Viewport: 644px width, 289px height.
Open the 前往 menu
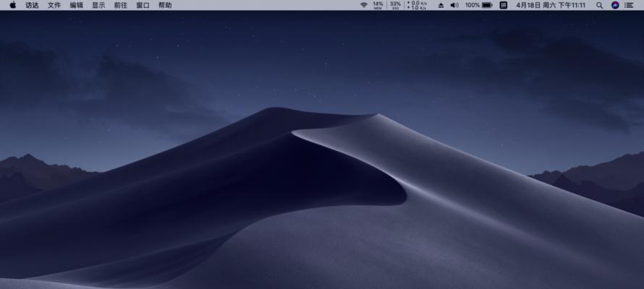pos(121,5)
